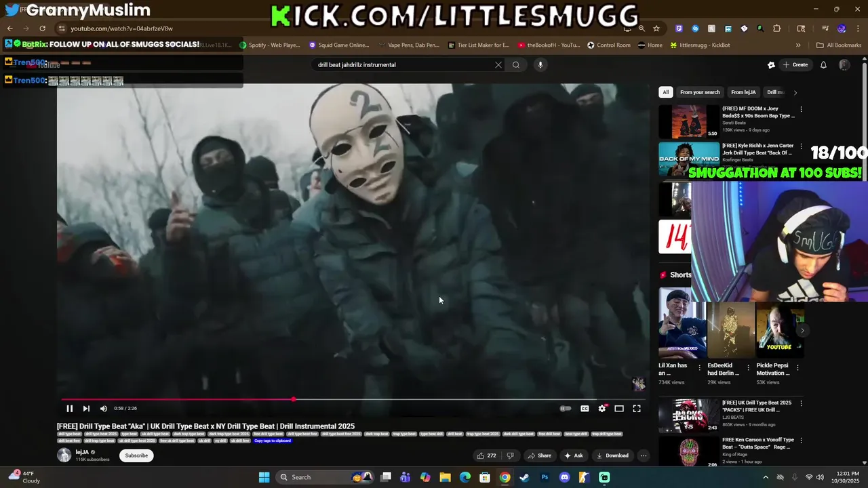Select the 'From lej.JA' chip
The height and width of the screenshot is (488, 868).
(743, 92)
